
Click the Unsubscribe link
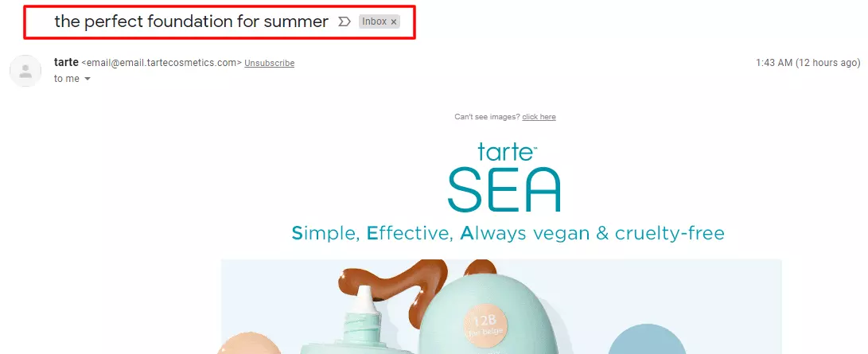click(x=270, y=63)
